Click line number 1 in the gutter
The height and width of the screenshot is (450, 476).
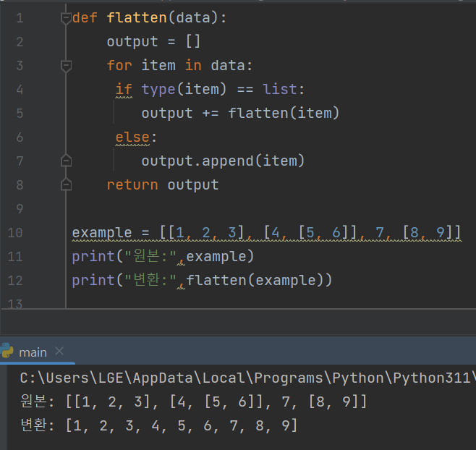click(x=20, y=18)
